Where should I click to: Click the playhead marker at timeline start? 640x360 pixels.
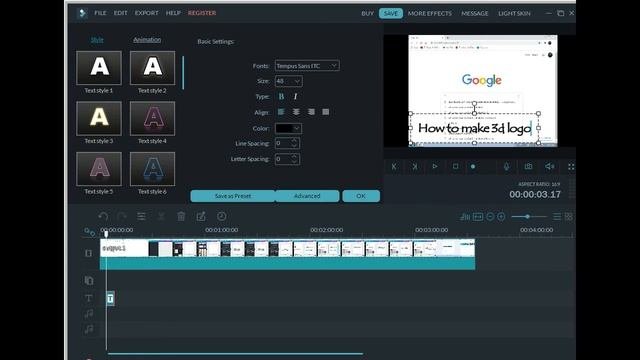point(106,234)
